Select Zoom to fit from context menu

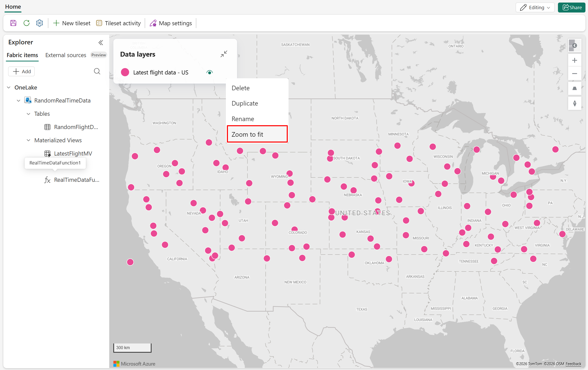[247, 134]
